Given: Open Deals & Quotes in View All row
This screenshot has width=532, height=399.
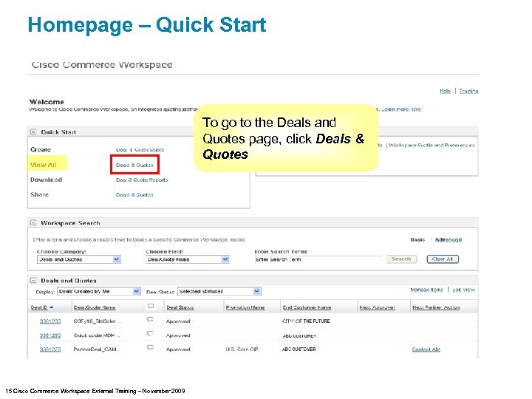Looking at the screenshot, I should (134, 166).
